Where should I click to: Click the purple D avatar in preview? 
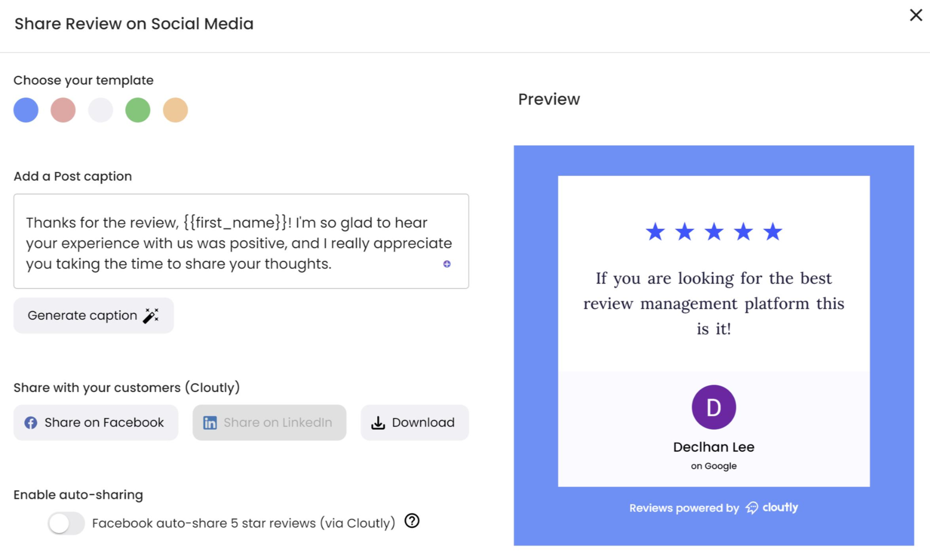click(x=713, y=407)
